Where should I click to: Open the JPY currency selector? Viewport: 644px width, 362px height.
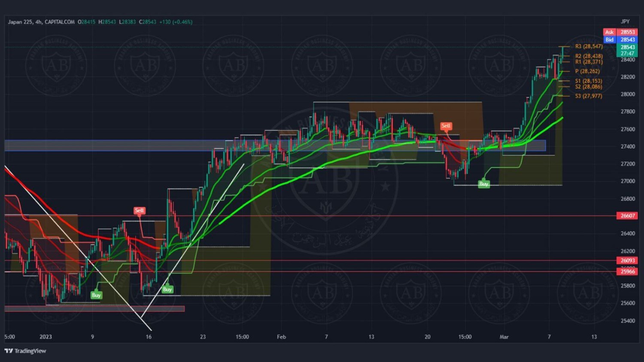pos(625,21)
